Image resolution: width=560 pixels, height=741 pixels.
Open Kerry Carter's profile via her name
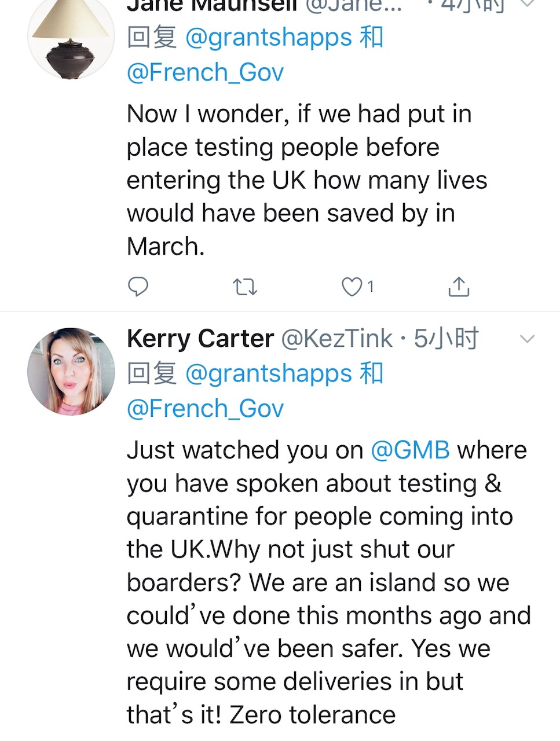point(200,339)
